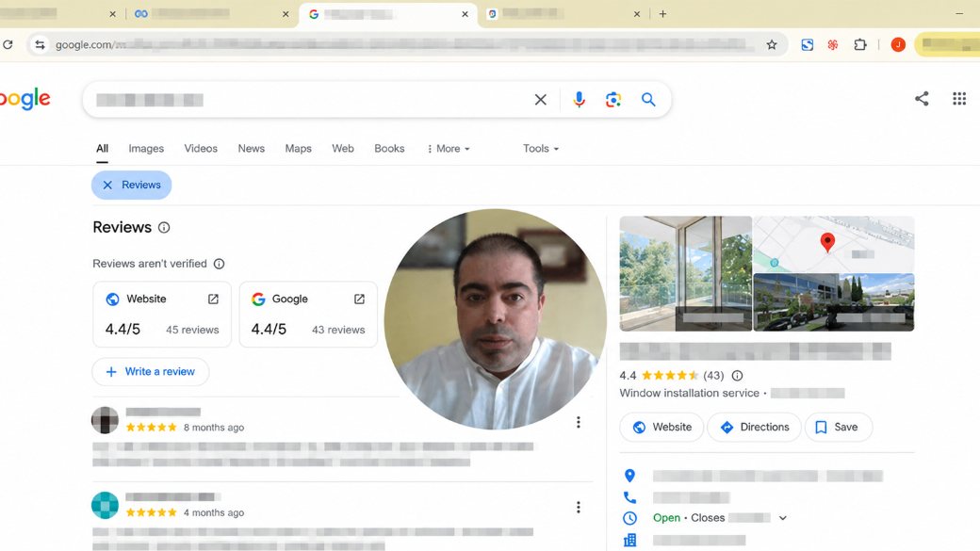Image resolution: width=980 pixels, height=551 pixels.
Task: Clear the search box with the X
Action: 541,99
